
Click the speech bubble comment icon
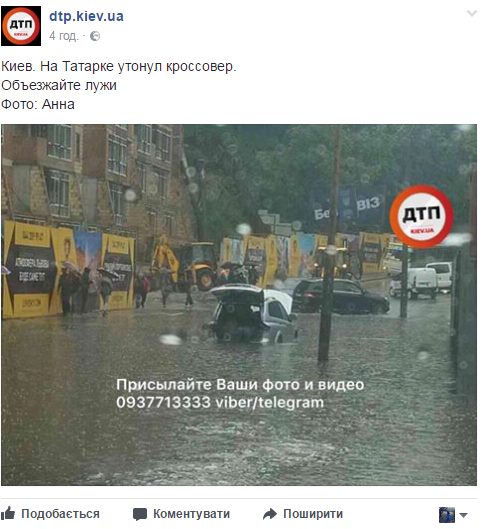tap(140, 514)
